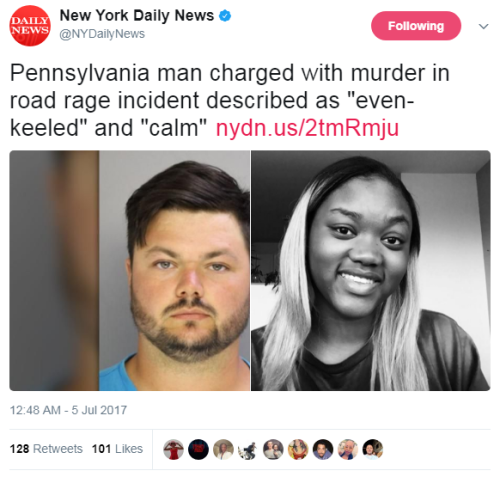View the 128 Retweets list
The width and height of the screenshot is (500, 477).
coord(46,449)
